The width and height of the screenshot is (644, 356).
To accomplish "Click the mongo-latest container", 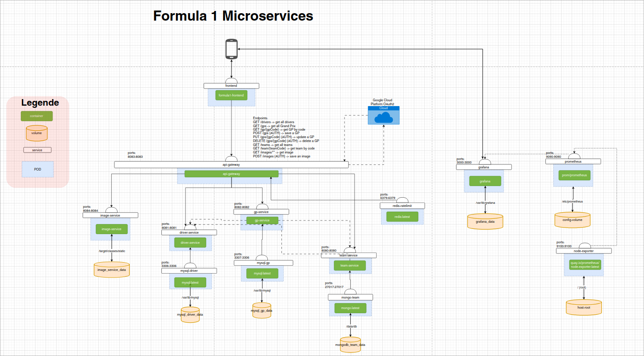I will point(350,308).
